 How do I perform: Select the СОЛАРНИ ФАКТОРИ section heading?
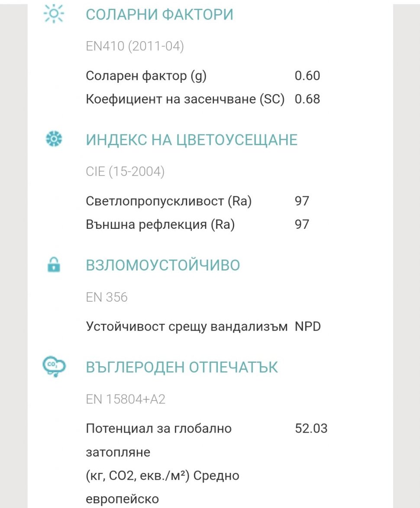point(159,14)
